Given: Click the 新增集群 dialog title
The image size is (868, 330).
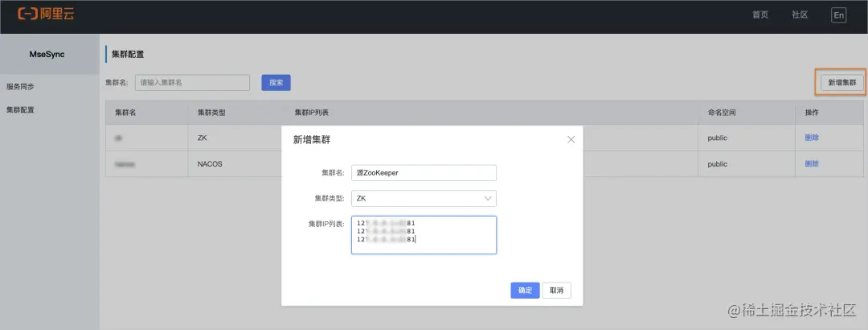Looking at the screenshot, I should pyautogui.click(x=312, y=140).
